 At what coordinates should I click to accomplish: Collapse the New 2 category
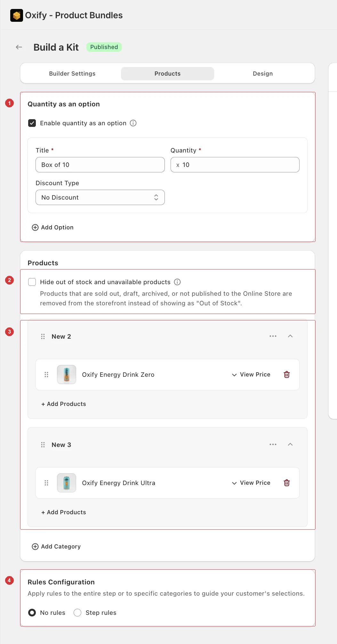point(290,336)
